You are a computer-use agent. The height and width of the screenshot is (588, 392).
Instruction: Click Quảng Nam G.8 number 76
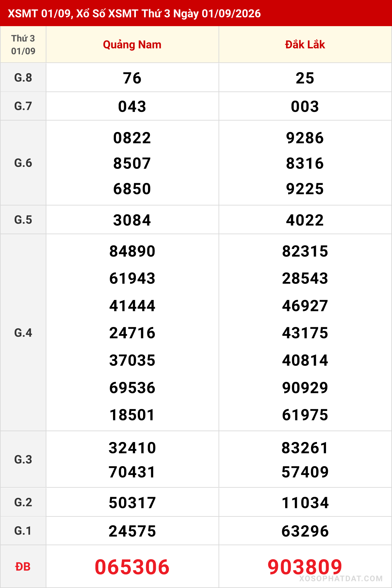pos(132,78)
